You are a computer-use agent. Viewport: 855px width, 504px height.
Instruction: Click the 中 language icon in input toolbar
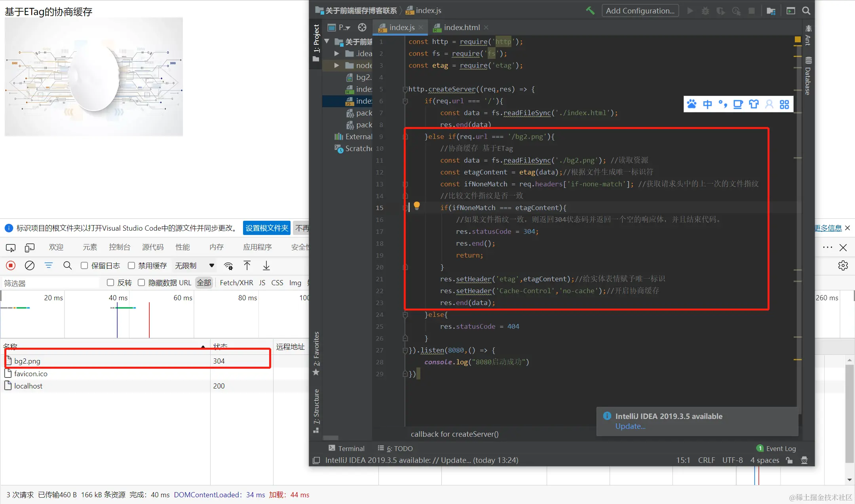point(707,104)
